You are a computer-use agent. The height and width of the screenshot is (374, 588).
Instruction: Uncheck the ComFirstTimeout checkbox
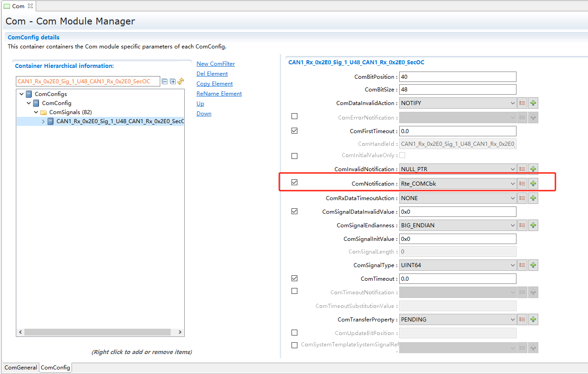coord(295,130)
